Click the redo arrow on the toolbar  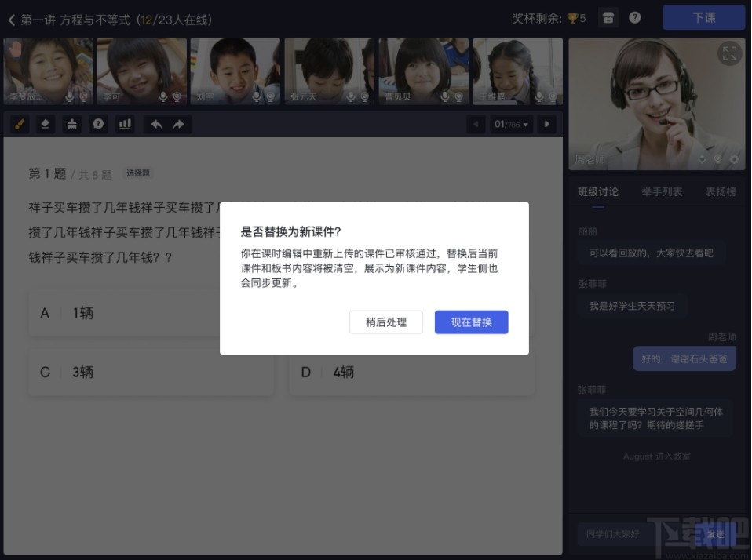pyautogui.click(x=177, y=124)
